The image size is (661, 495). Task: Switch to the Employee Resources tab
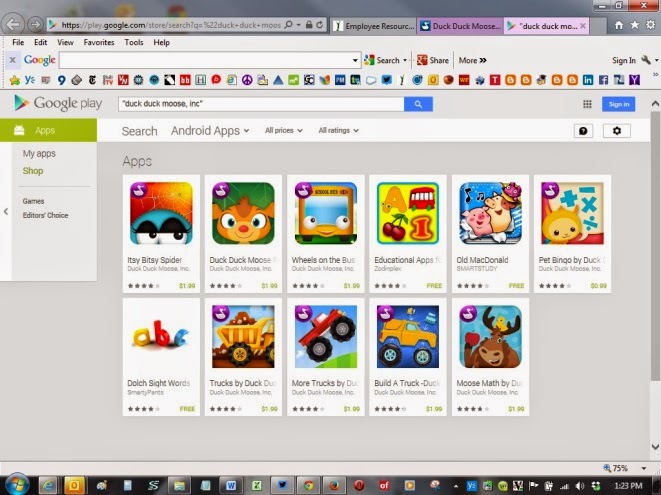coord(373,26)
